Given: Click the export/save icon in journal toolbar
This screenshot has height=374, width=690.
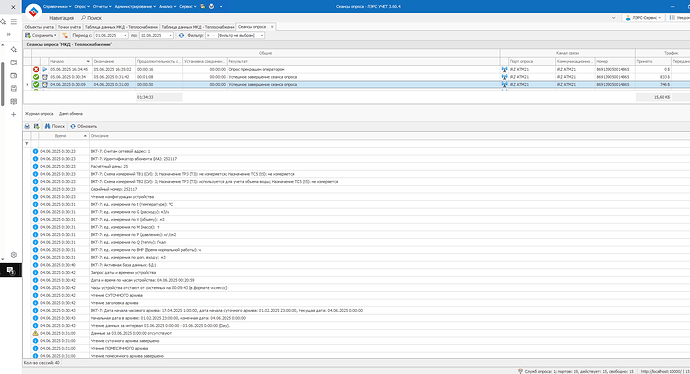Looking at the screenshot, I should coord(37,126).
